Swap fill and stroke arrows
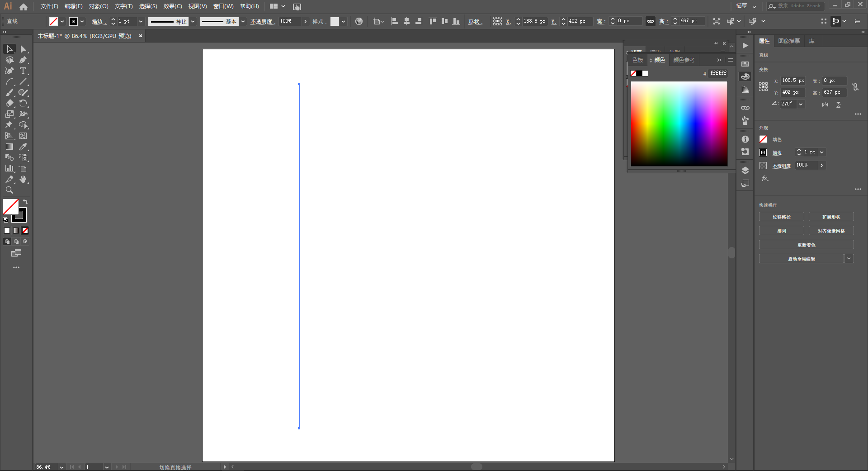The width and height of the screenshot is (868, 471). tap(25, 202)
